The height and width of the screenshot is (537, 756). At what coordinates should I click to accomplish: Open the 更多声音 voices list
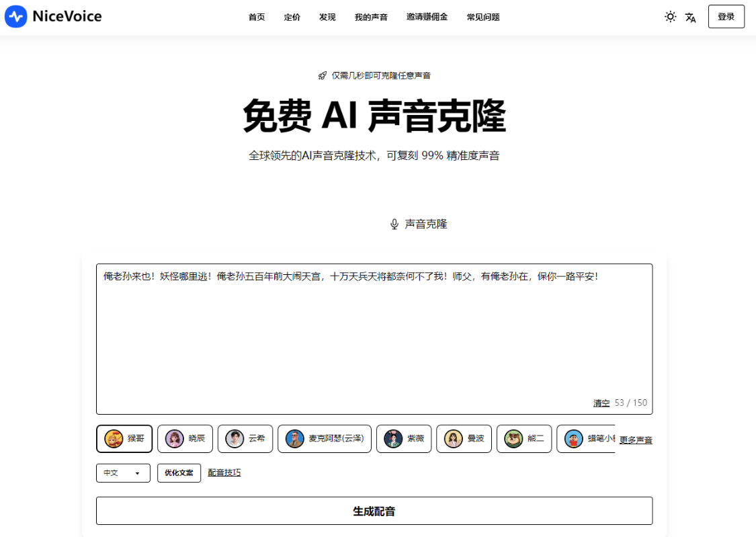point(636,440)
